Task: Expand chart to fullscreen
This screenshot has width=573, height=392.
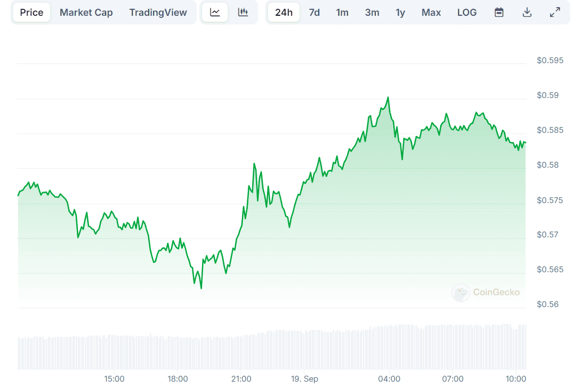Action: pyautogui.click(x=554, y=13)
